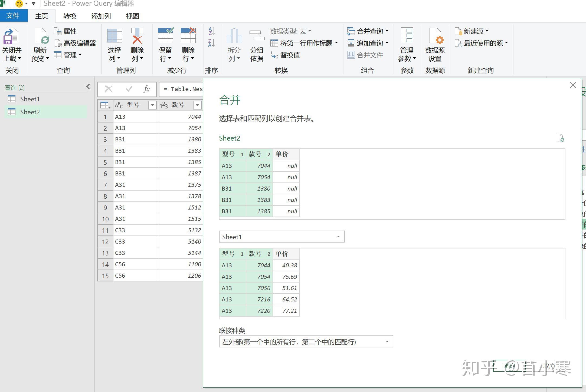
Task: Open the 分组依据 (Group By) tool
Action: 256,45
